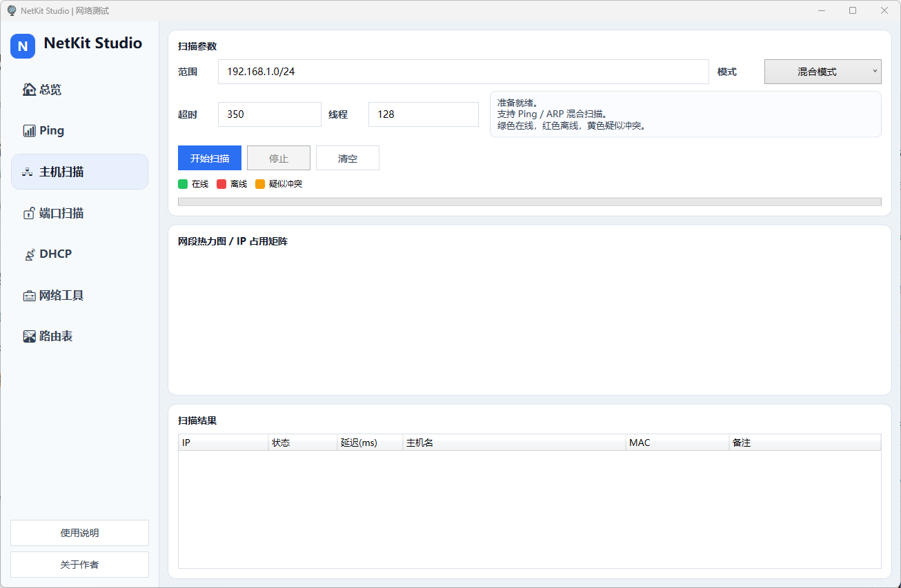Viewport: 901px width, 588px height.
Task: Click the 范围 IP range input field
Action: coord(463,72)
